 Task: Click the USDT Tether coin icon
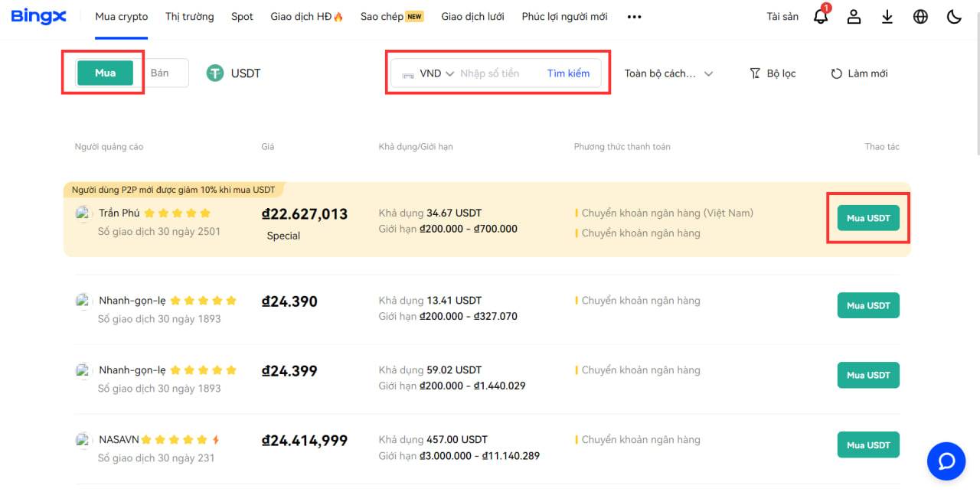214,73
